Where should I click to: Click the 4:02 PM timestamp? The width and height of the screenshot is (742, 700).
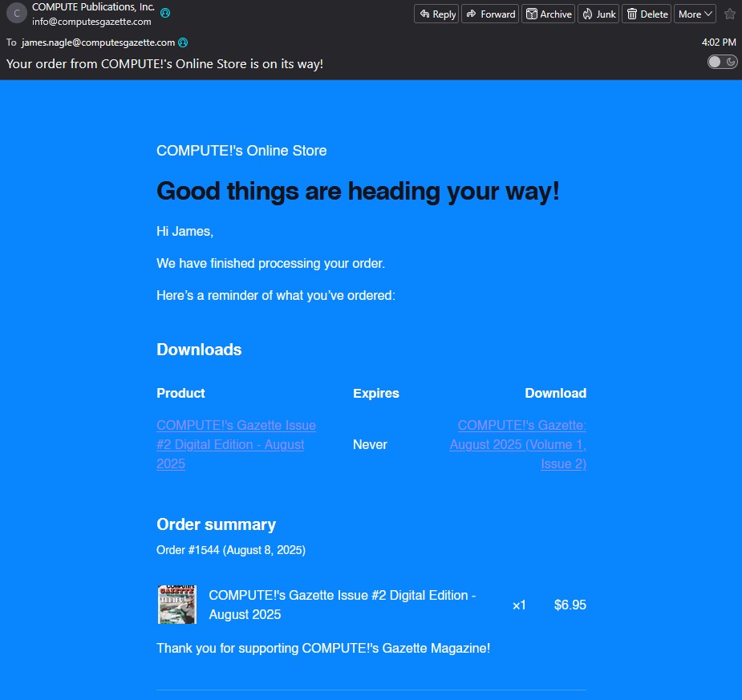[719, 42]
